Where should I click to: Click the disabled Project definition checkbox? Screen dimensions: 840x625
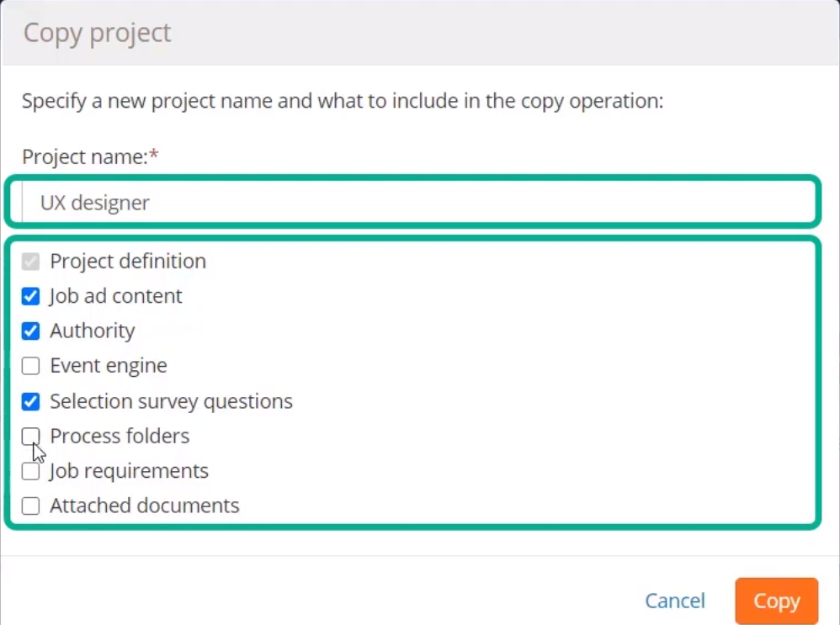coord(30,262)
